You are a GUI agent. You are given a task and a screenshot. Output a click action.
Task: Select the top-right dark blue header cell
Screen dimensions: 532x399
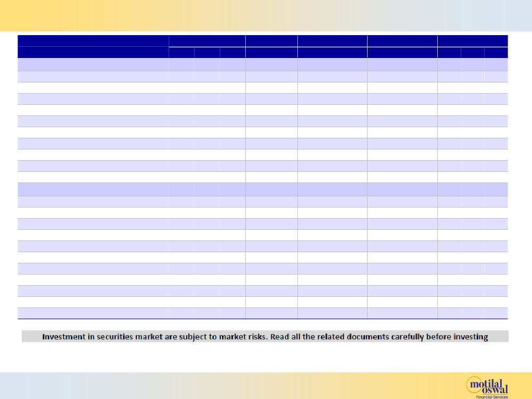coord(472,41)
